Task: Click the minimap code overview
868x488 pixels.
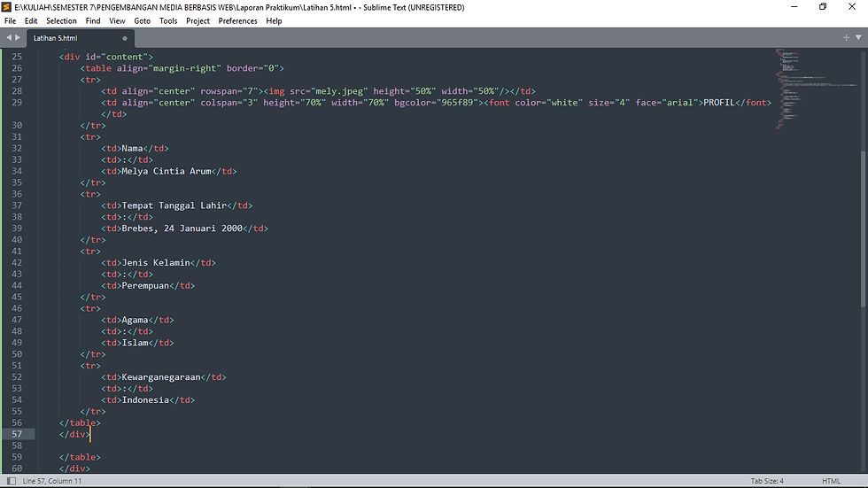Action: pyautogui.click(x=817, y=89)
